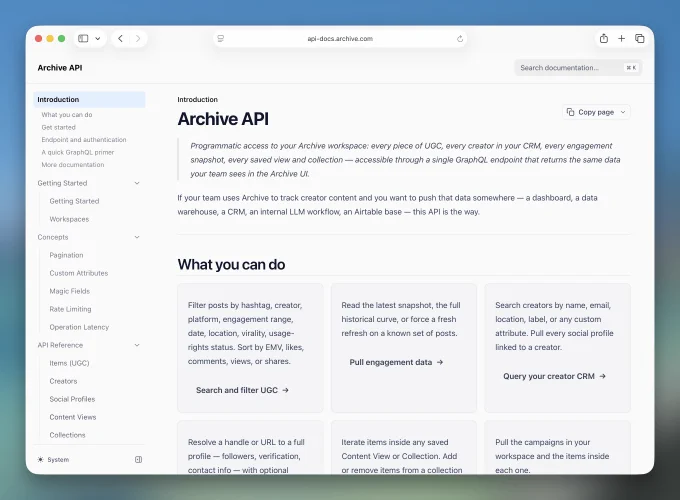
Task: Click the card about resolving a handle or URL
Action: pyautogui.click(x=250, y=447)
